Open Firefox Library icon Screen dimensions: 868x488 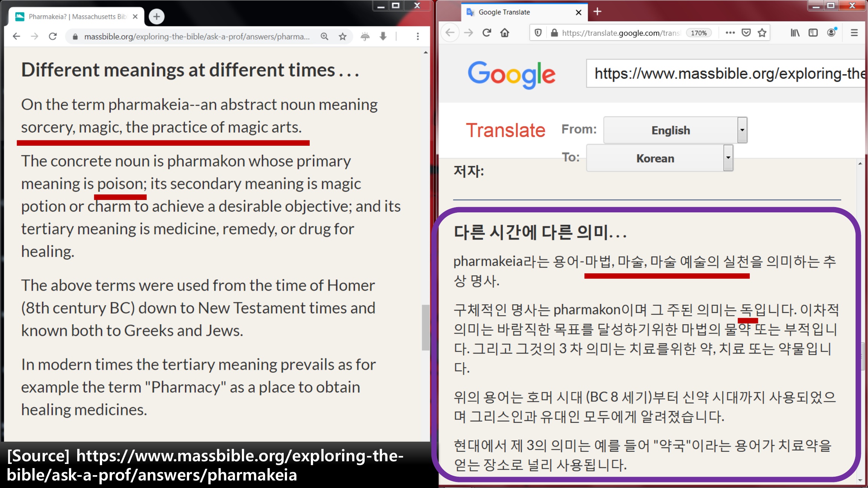click(x=795, y=33)
